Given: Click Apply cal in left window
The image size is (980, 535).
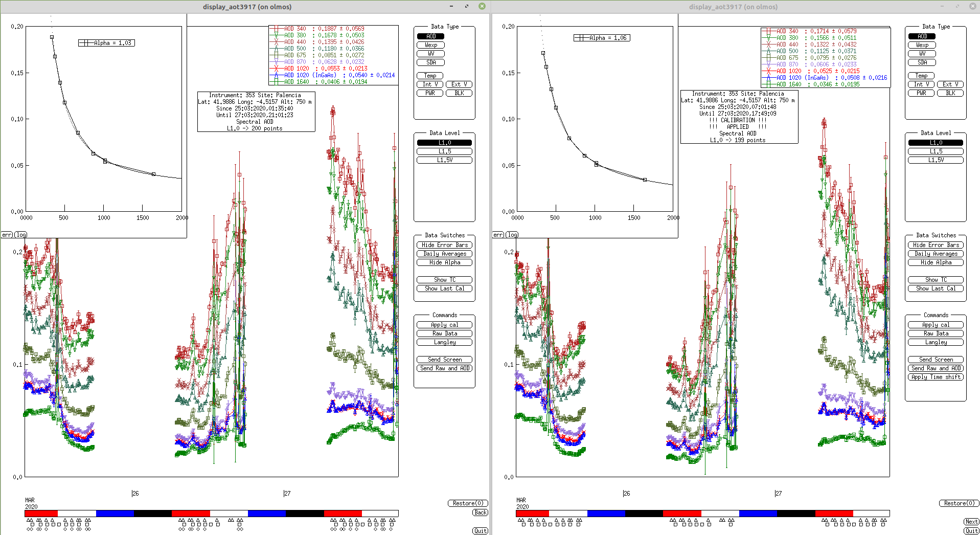Looking at the screenshot, I should point(444,325).
